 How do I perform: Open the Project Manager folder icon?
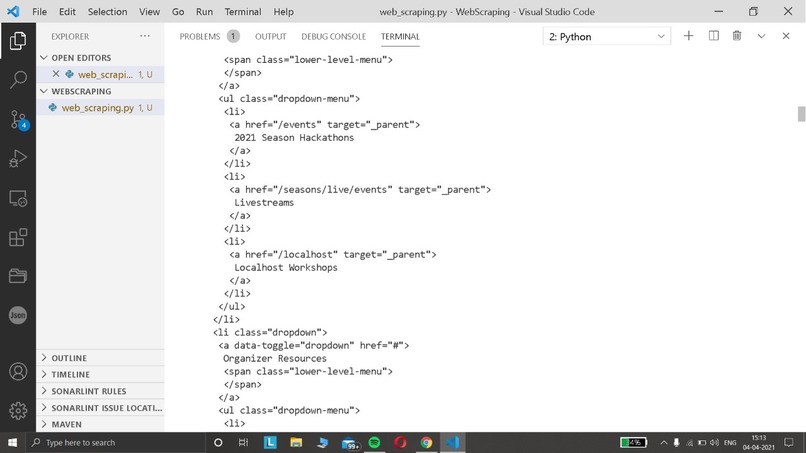point(18,276)
